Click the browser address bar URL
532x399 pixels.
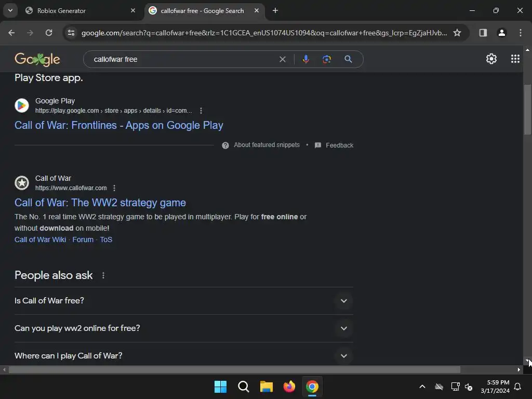pos(264,33)
